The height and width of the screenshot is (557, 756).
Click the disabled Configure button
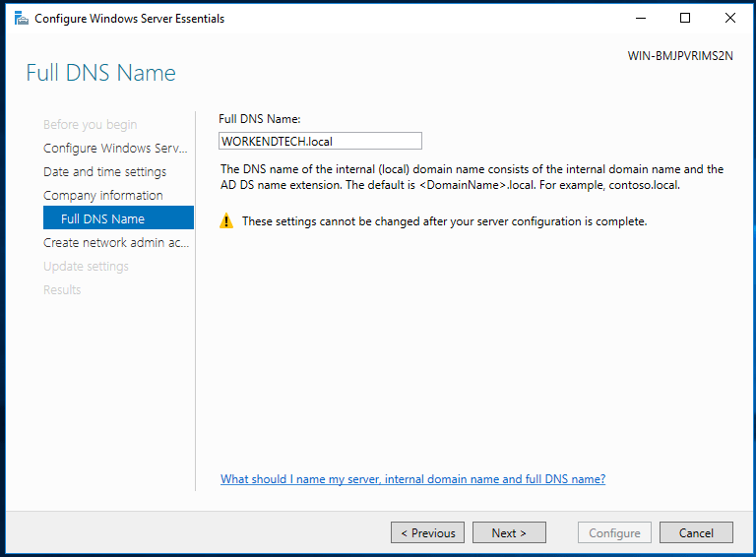coord(614,532)
